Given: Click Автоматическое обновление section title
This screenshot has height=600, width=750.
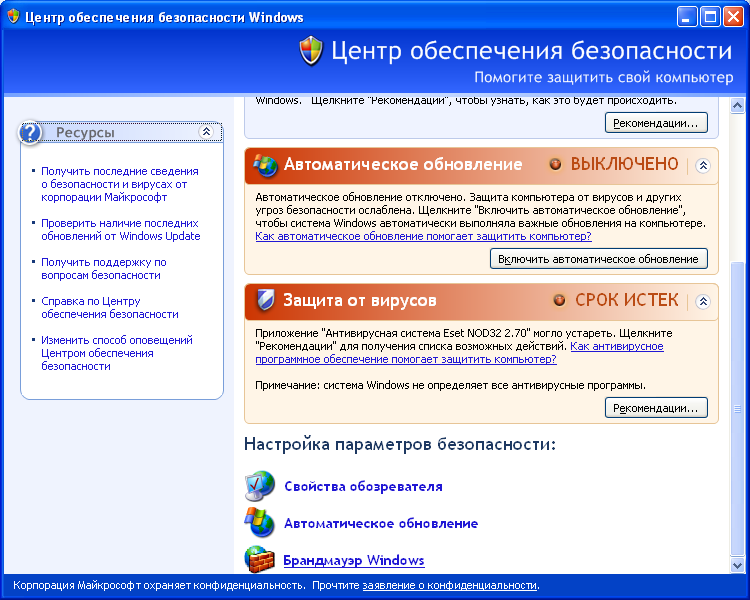Looking at the screenshot, I should (x=403, y=165).
